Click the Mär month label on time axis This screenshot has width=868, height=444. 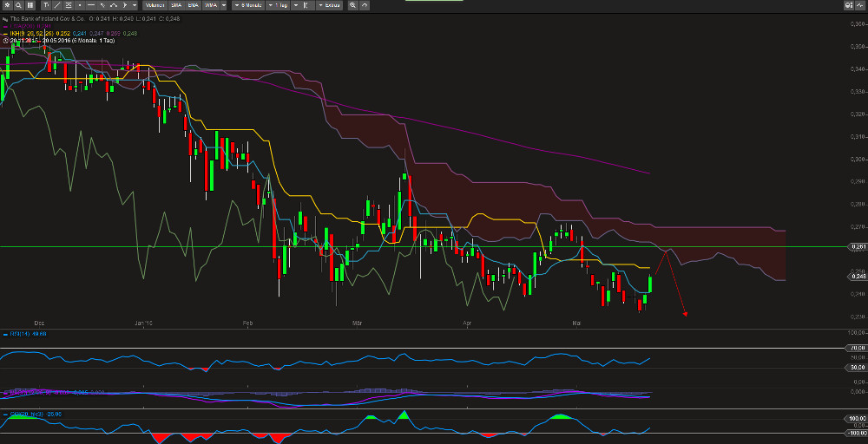click(x=358, y=323)
